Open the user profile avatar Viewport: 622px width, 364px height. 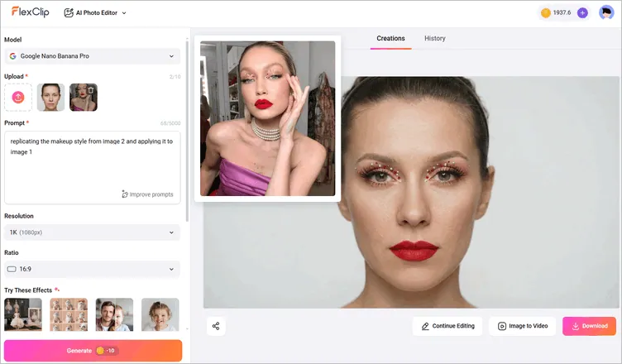(x=606, y=12)
